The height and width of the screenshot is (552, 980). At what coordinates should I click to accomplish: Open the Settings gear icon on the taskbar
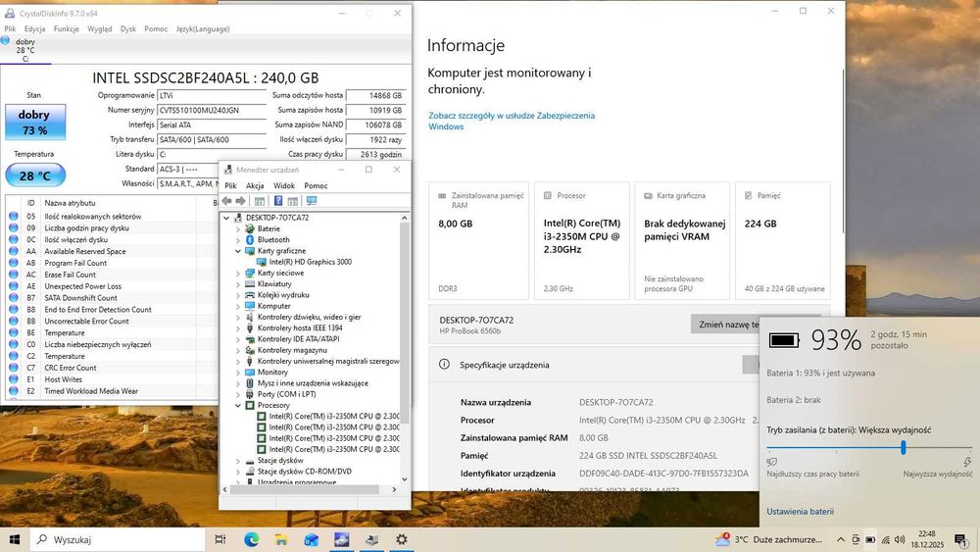[x=402, y=539]
